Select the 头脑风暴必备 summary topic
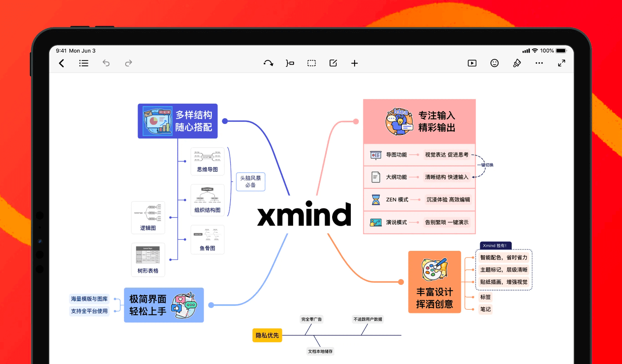The width and height of the screenshot is (622, 364). click(x=250, y=182)
